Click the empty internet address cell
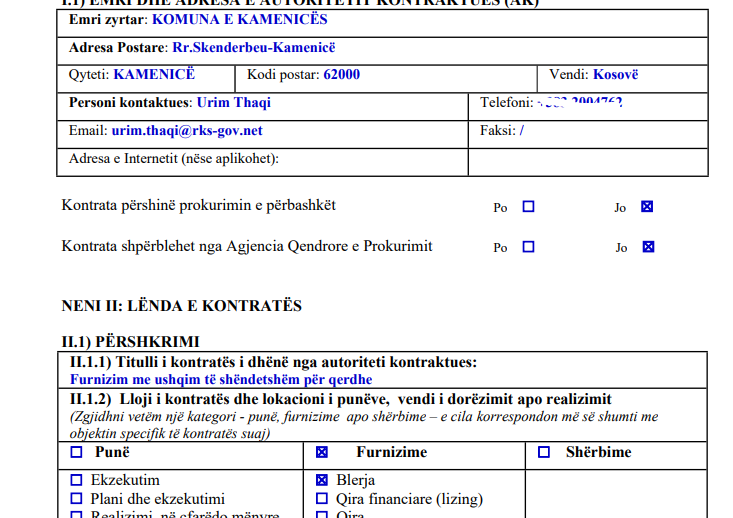733x518 pixels. [588, 163]
